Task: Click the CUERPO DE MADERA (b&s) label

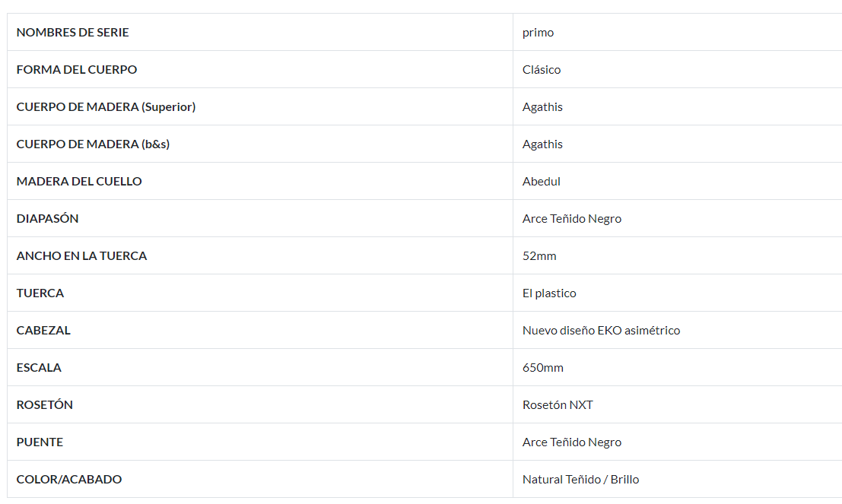Action: [x=93, y=144]
